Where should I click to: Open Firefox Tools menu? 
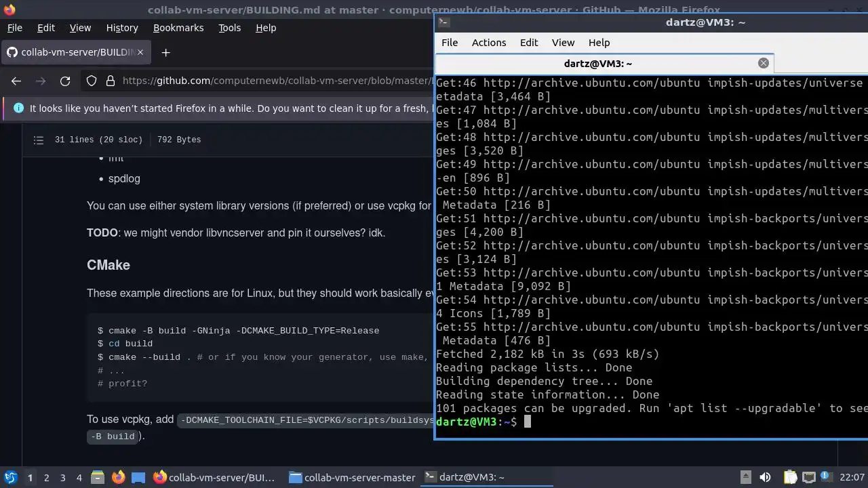(x=229, y=28)
